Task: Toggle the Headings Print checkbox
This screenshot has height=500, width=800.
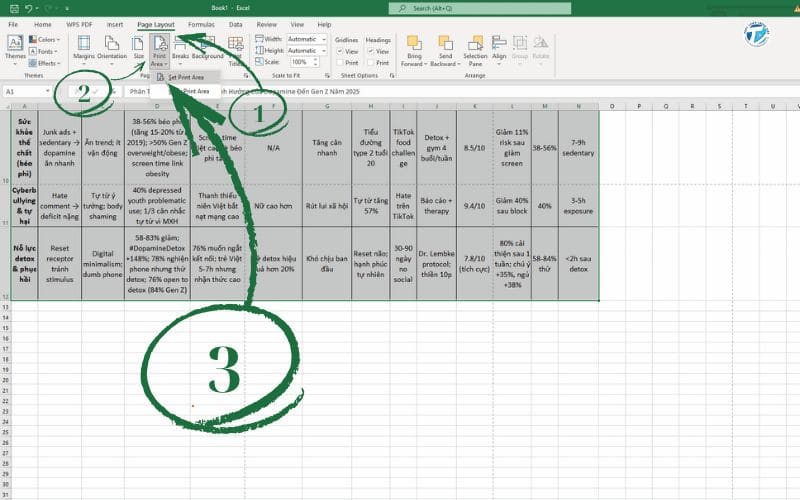Action: [370, 63]
